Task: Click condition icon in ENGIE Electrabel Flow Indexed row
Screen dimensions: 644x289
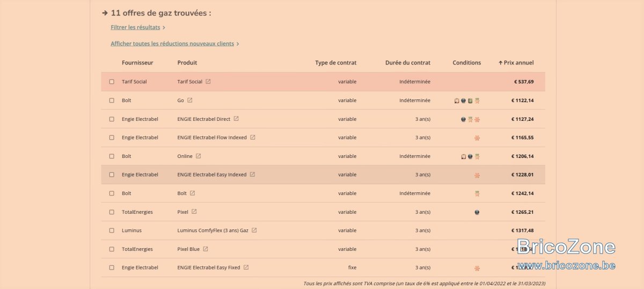Action: click(x=477, y=138)
